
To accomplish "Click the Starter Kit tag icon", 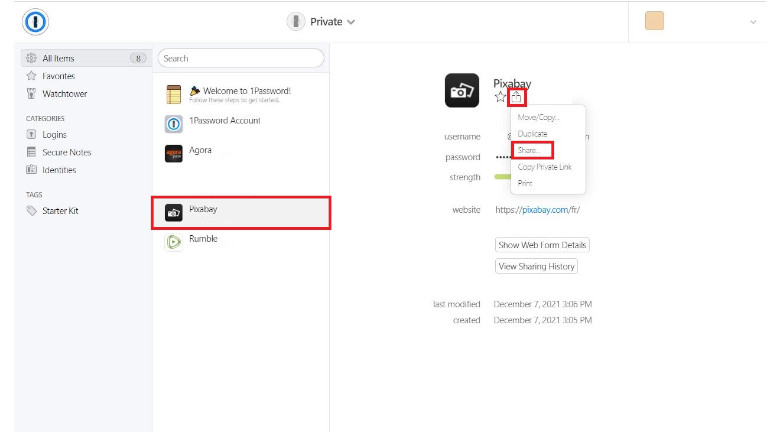I will tap(31, 211).
